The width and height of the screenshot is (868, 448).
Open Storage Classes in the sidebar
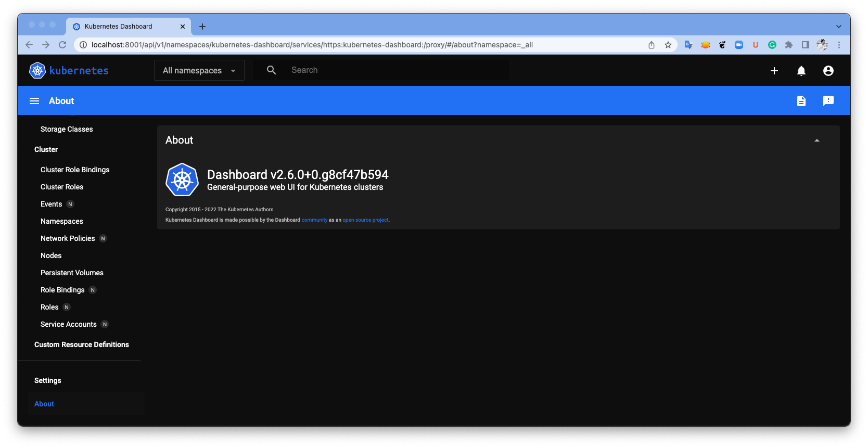(67, 129)
